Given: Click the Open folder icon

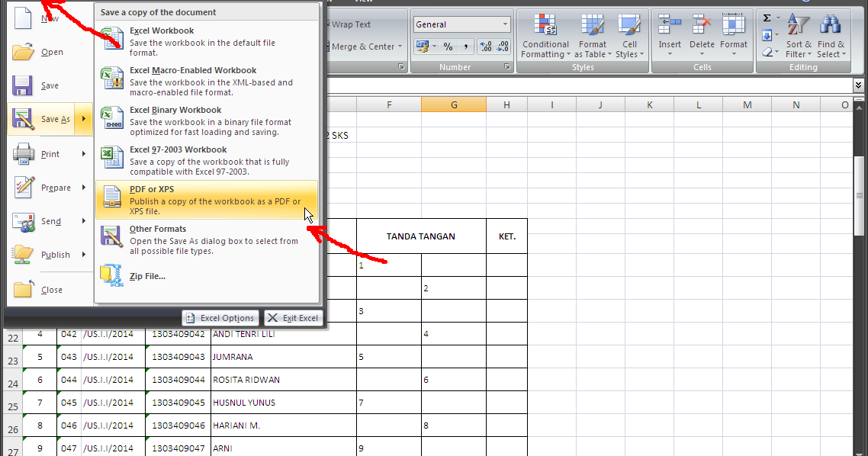Looking at the screenshot, I should (23, 51).
